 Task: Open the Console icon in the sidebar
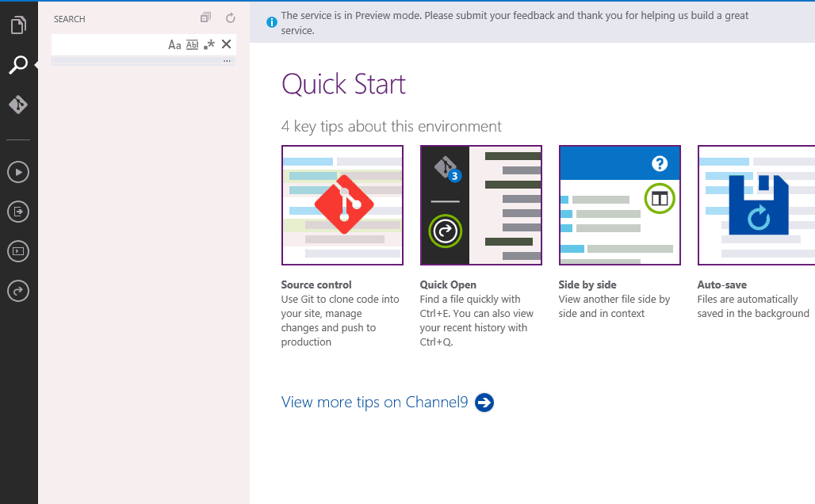[x=17, y=251]
